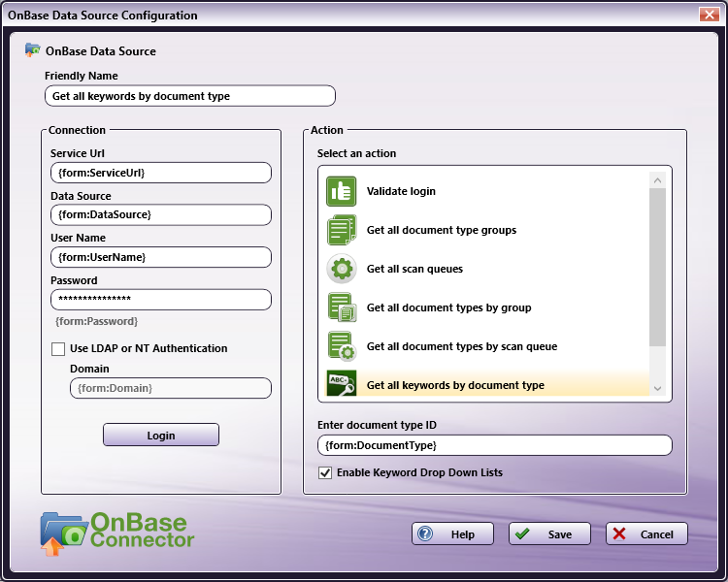The width and height of the screenshot is (728, 582).
Task: Select Get all keywords by document type action
Action: pyautogui.click(x=486, y=383)
